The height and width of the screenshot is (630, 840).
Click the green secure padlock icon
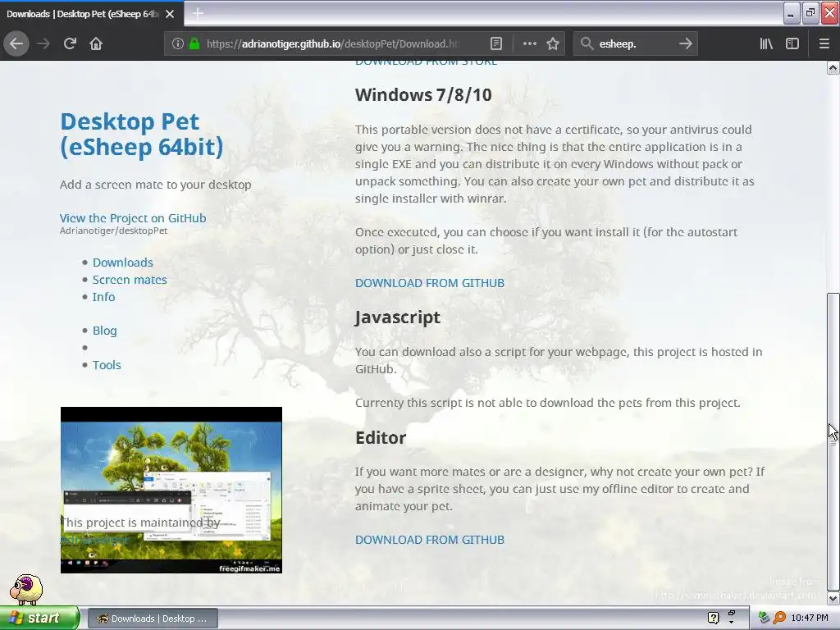194,43
